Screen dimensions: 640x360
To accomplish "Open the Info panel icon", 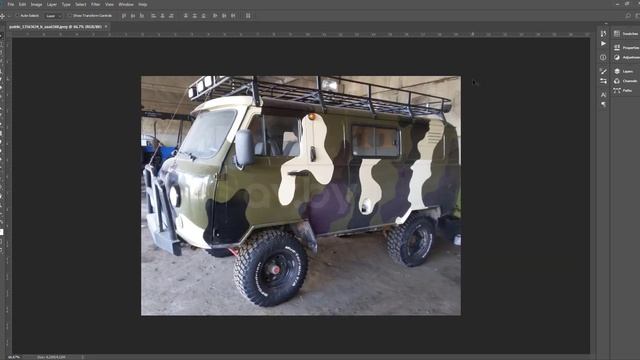I will (x=603, y=58).
